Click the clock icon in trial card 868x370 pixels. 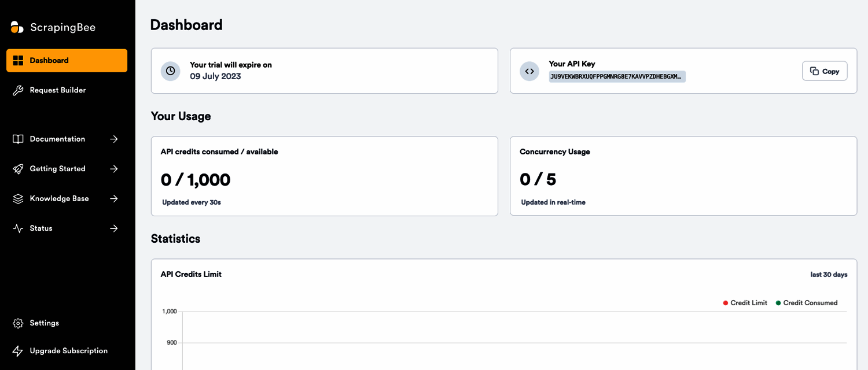[170, 71]
